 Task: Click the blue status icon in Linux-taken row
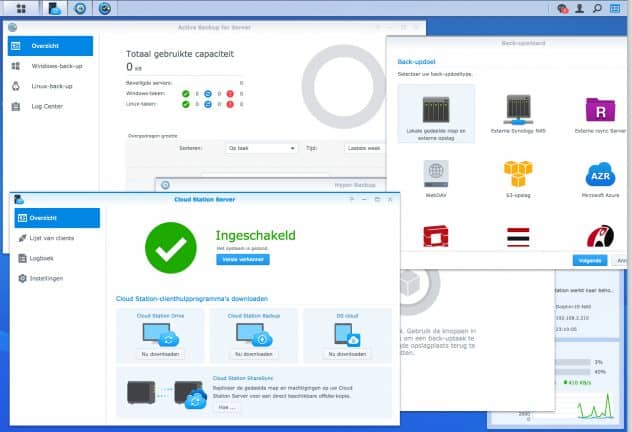point(208,104)
